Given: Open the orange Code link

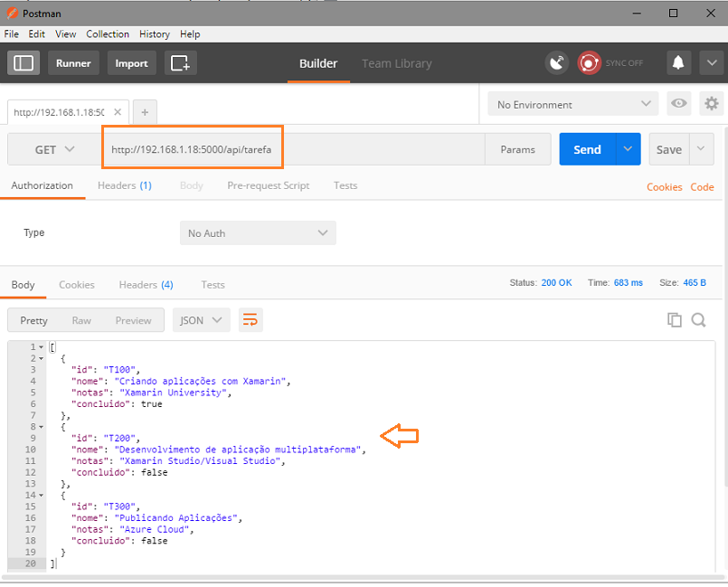Looking at the screenshot, I should [702, 187].
